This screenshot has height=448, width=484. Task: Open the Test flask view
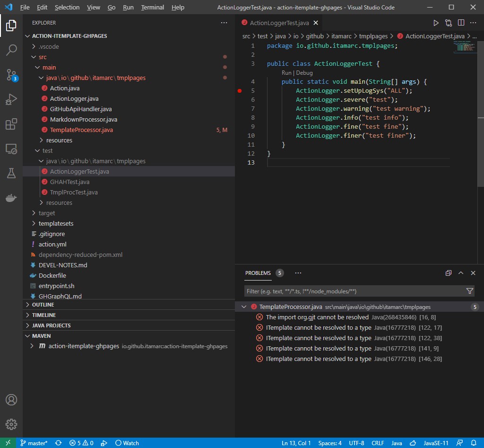11,174
